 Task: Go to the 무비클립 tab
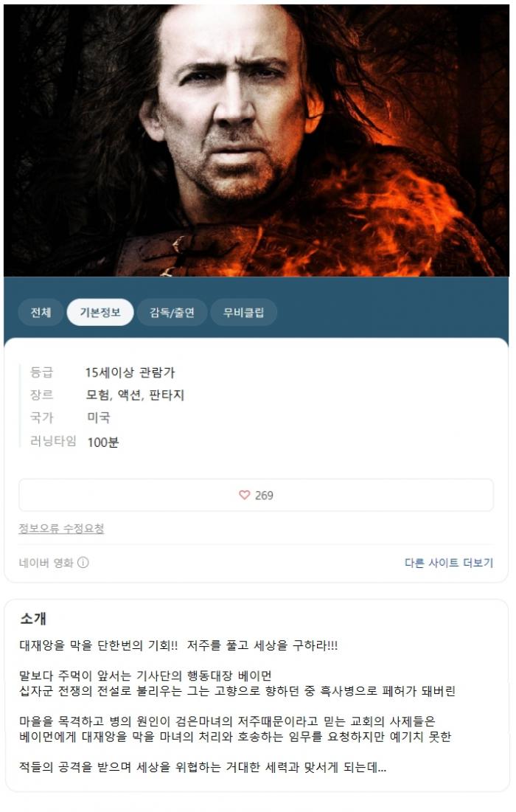coord(244,312)
